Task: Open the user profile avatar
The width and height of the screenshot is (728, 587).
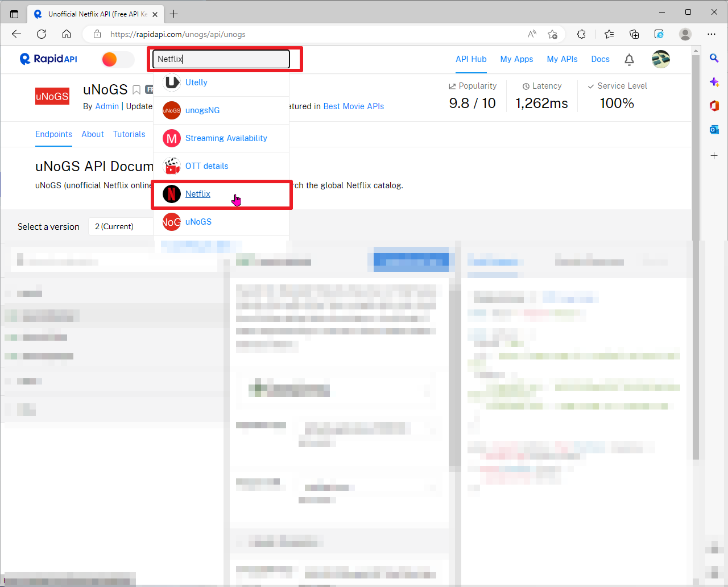Action: (x=661, y=59)
